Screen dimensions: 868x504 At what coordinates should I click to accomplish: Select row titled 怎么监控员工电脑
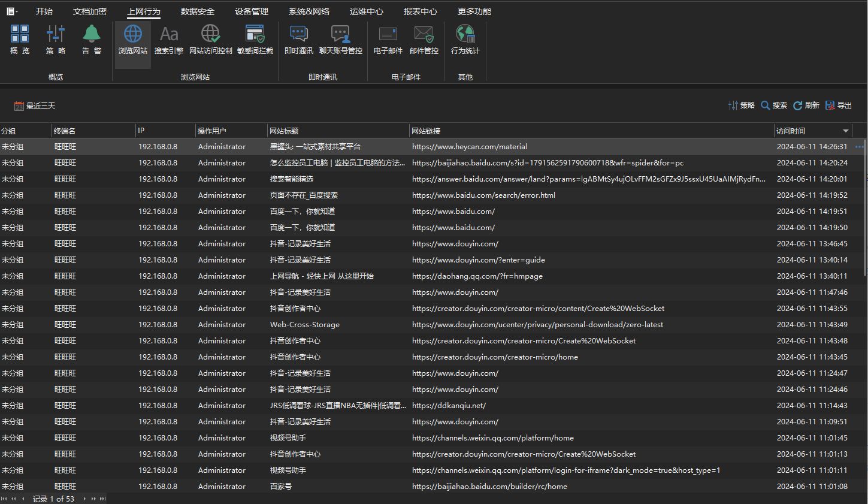coord(431,163)
